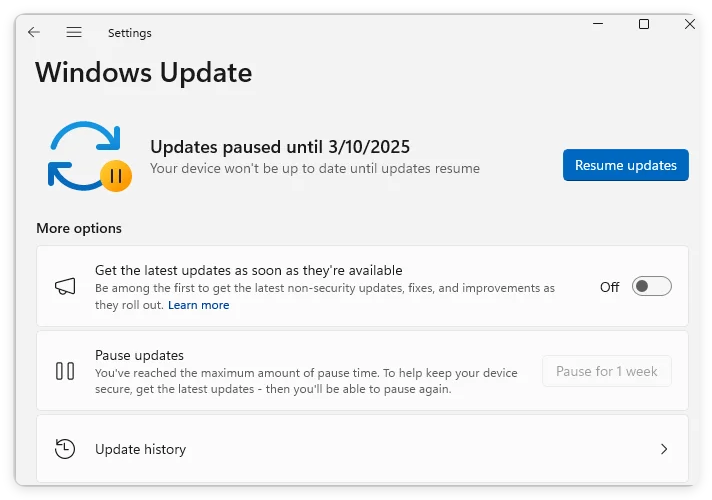The image size is (712, 500).
Task: Click the megaphone latest updates icon
Action: (65, 287)
